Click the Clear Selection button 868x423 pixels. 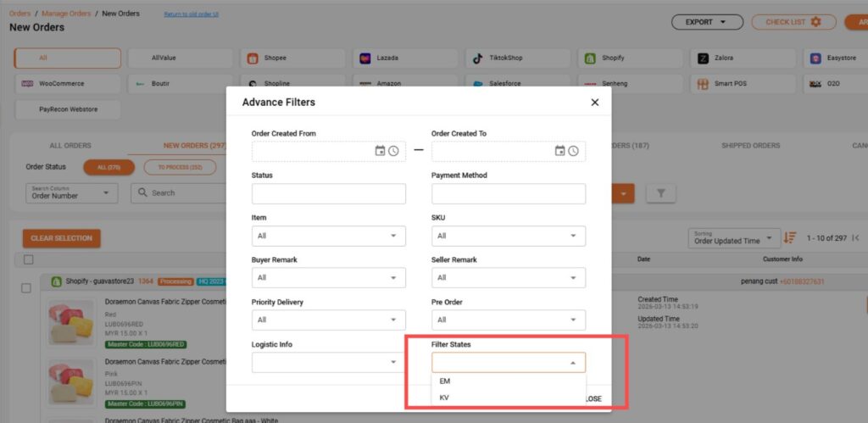click(x=61, y=238)
